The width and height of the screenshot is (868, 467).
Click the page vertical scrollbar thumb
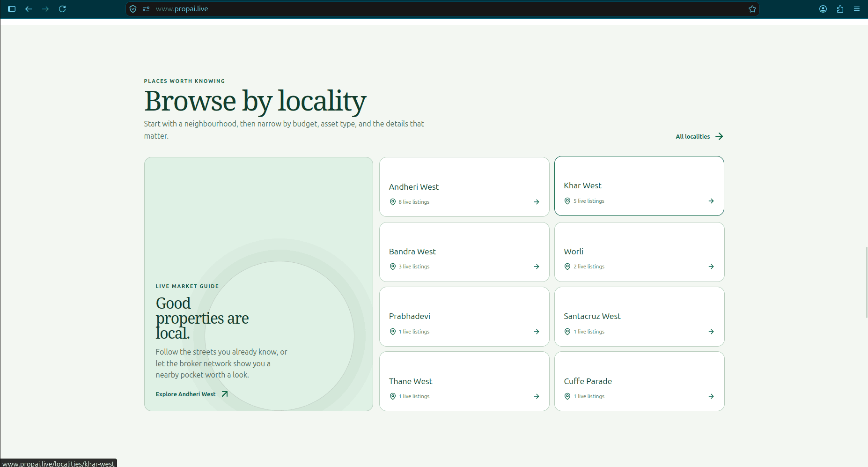pos(867,282)
